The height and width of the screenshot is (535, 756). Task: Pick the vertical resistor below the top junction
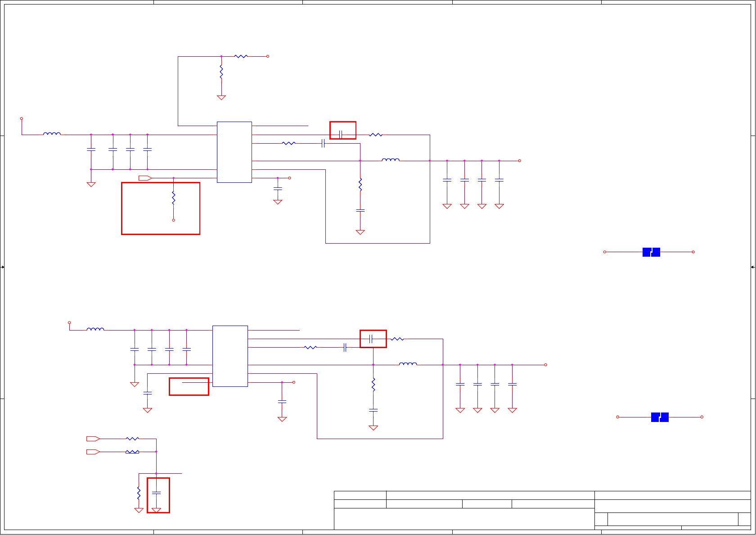pyautogui.click(x=221, y=72)
